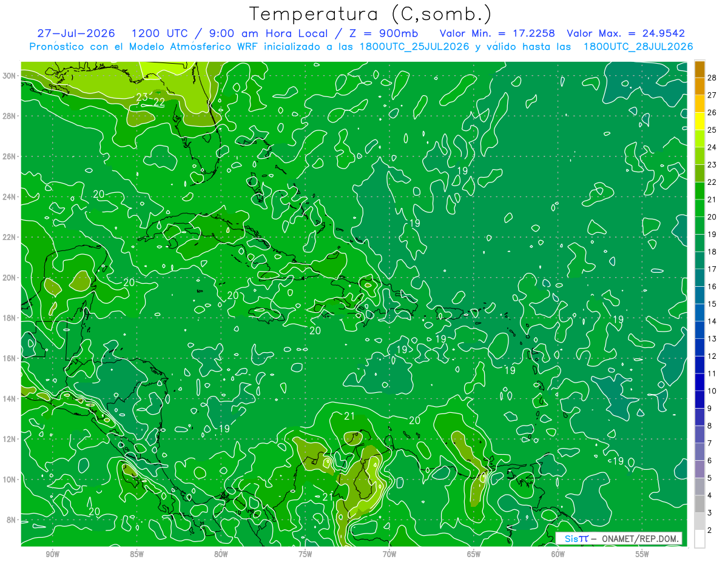The width and height of the screenshot is (728, 562).
Task: Click the "80W" longitude axis label
Action: pos(221,555)
